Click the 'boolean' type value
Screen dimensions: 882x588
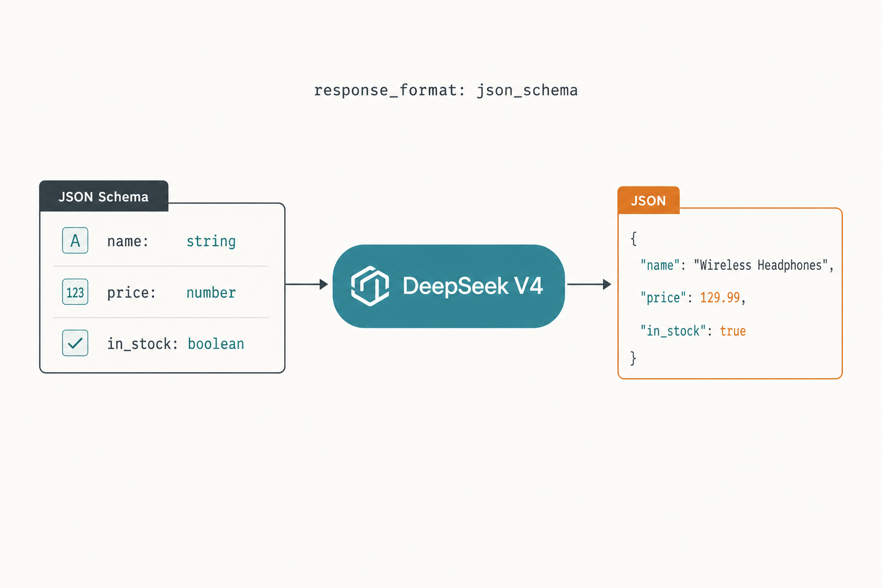216,344
